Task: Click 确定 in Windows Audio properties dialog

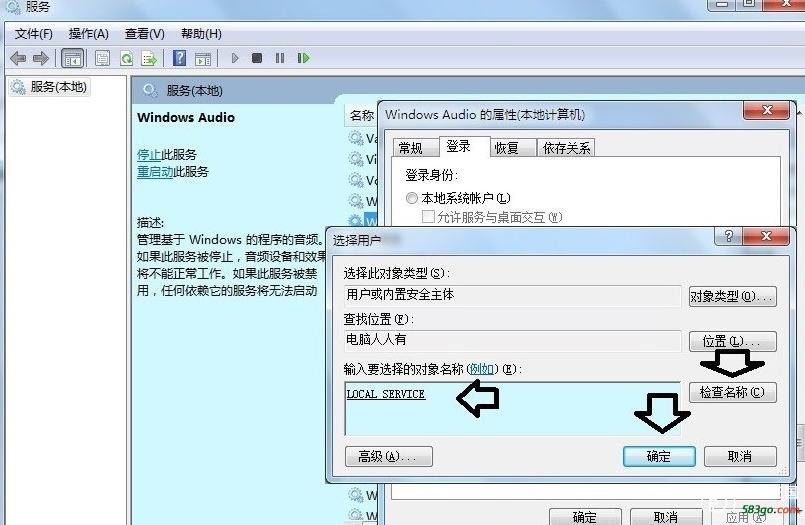Action: (585, 517)
